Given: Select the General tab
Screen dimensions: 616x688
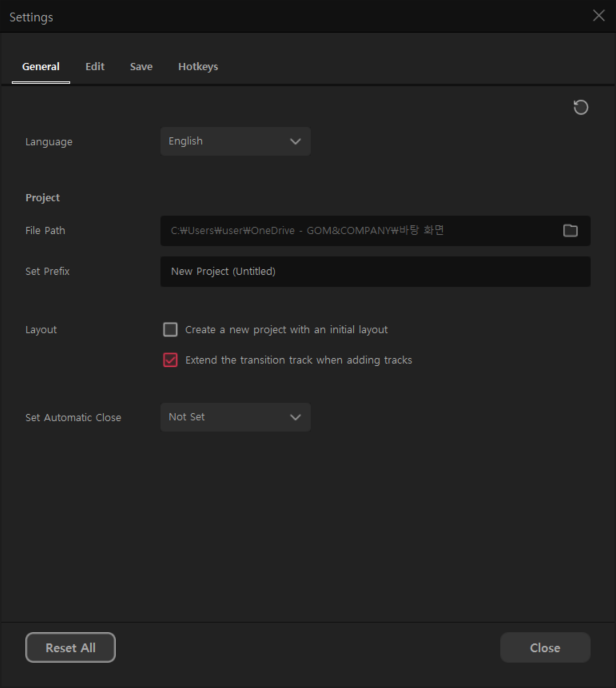Looking at the screenshot, I should 41,67.
